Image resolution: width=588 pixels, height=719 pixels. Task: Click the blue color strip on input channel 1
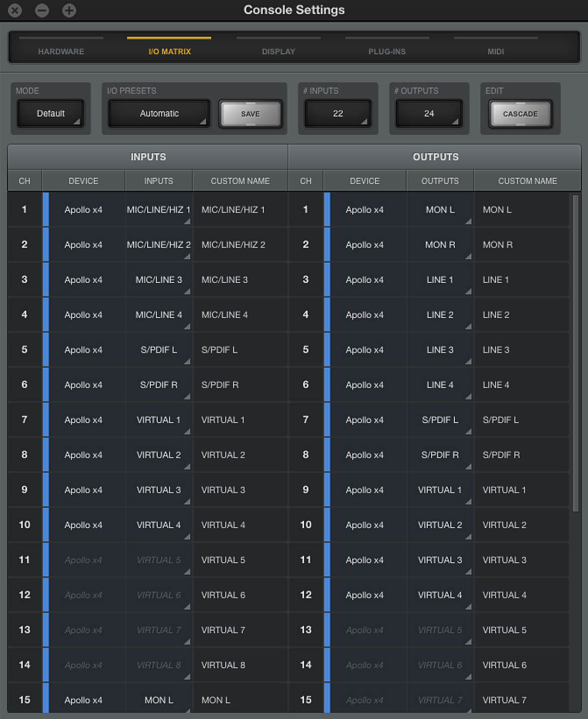click(46, 210)
